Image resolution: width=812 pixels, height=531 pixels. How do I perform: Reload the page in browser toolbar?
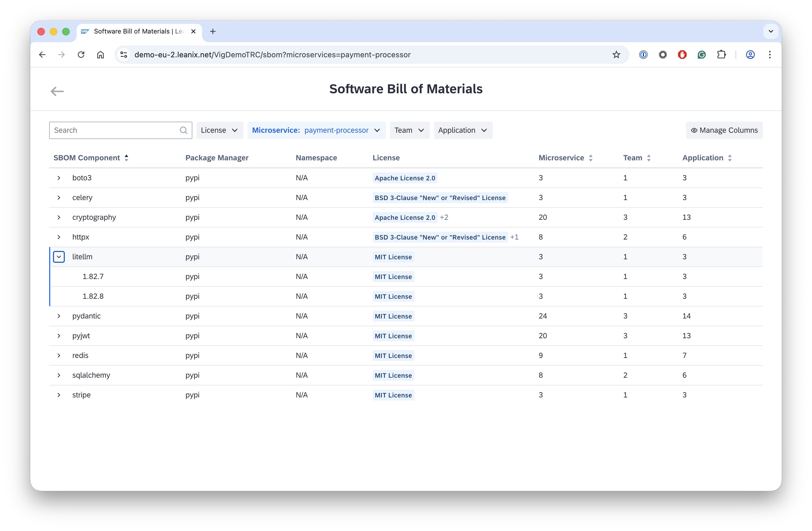[x=81, y=55]
